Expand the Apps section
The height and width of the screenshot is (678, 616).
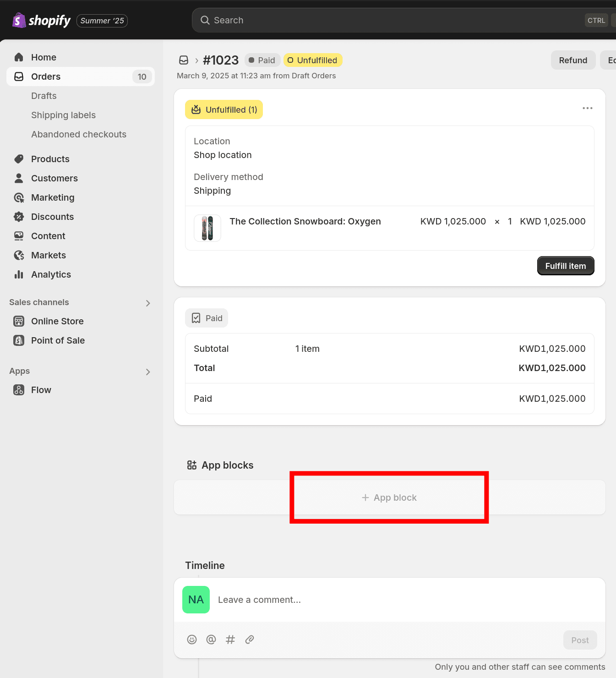pos(147,372)
